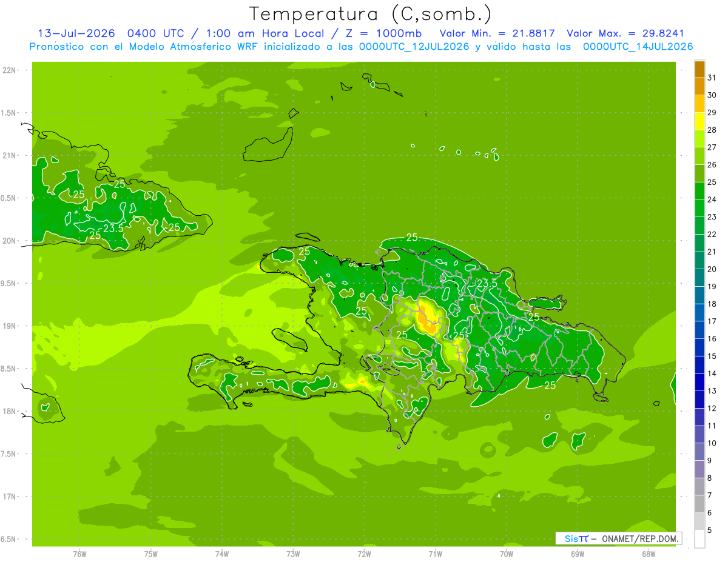This screenshot has width=728, height=562.
Task: Click the longitude axis label 68W
Action: pyautogui.click(x=649, y=554)
